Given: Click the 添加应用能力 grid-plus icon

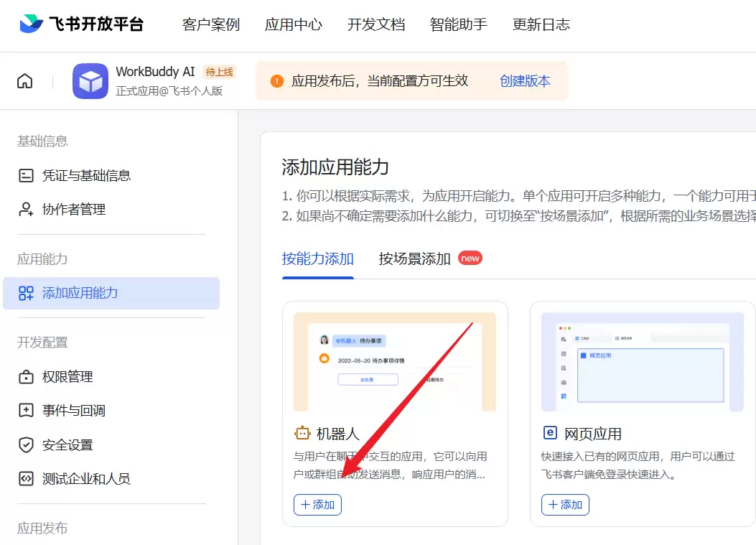Looking at the screenshot, I should (26, 293).
